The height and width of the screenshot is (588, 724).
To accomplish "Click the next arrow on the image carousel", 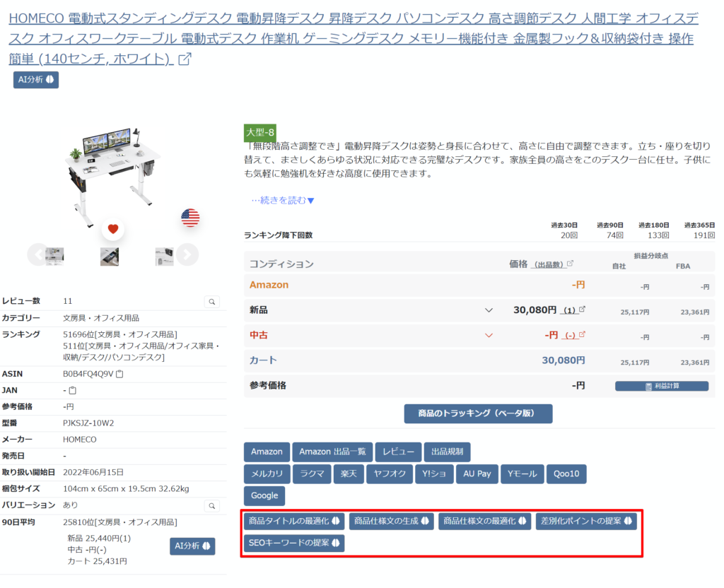I will point(186,254).
